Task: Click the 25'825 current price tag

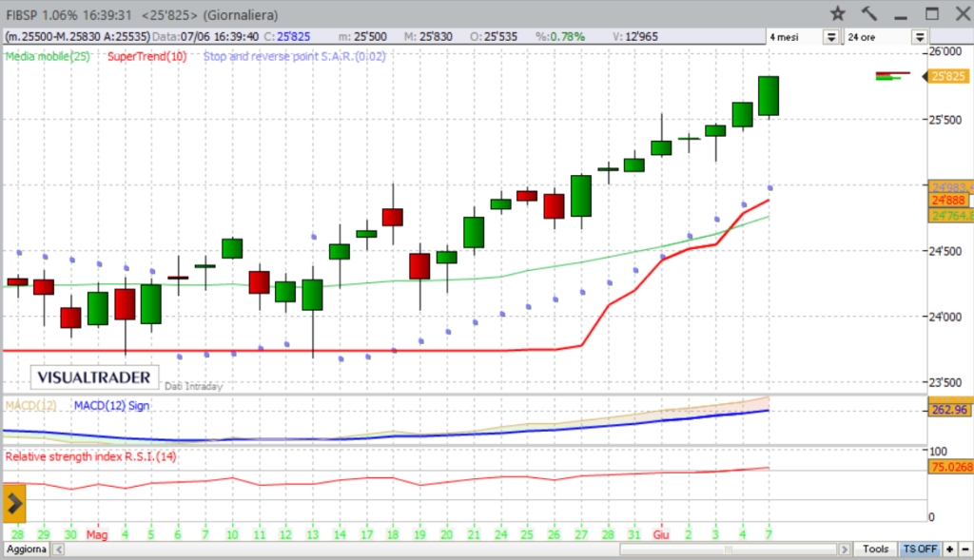Action: click(x=947, y=76)
